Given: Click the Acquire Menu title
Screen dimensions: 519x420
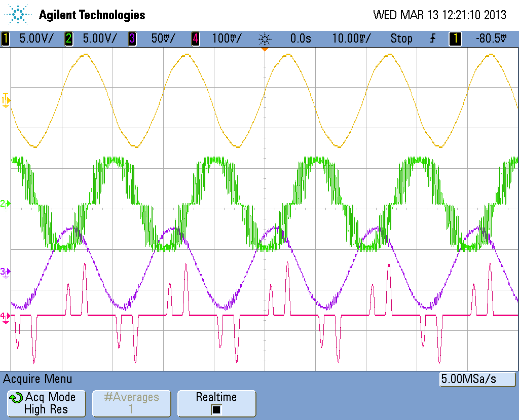Looking at the screenshot, I should [x=38, y=378].
